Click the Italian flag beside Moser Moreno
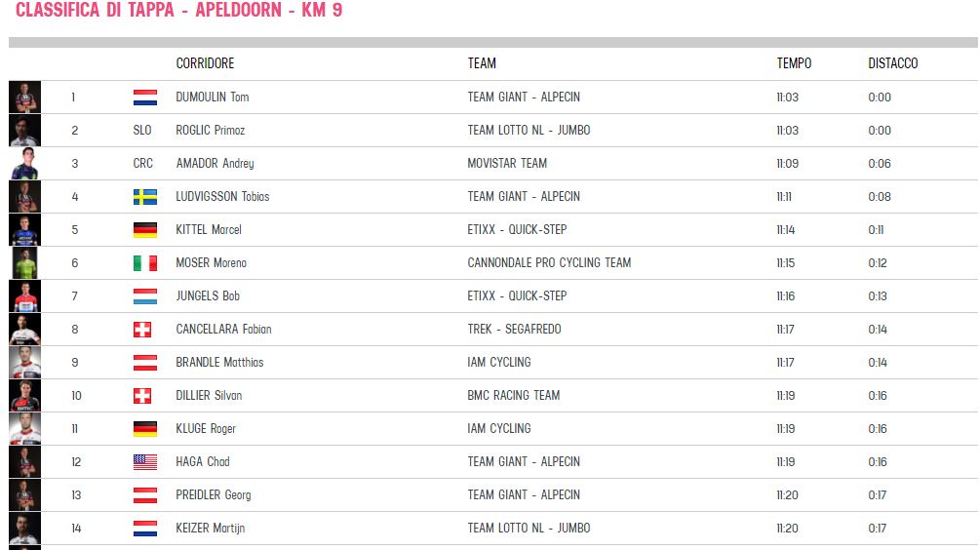The height and width of the screenshot is (550, 980). 145,263
